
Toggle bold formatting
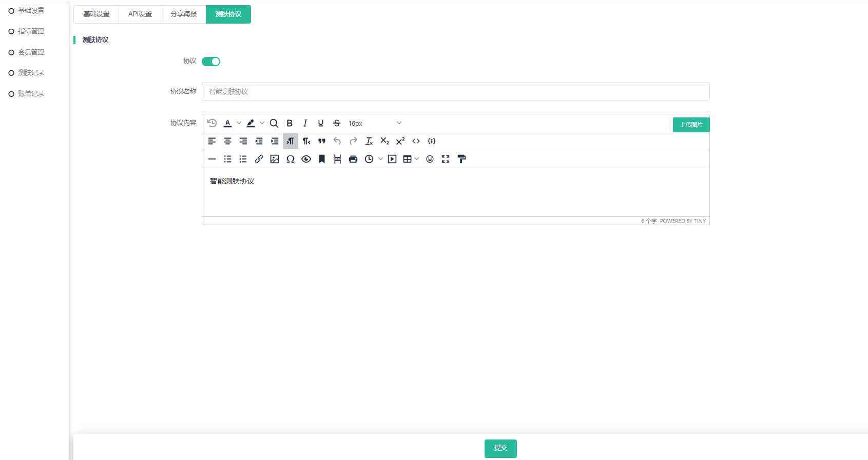[x=290, y=123]
